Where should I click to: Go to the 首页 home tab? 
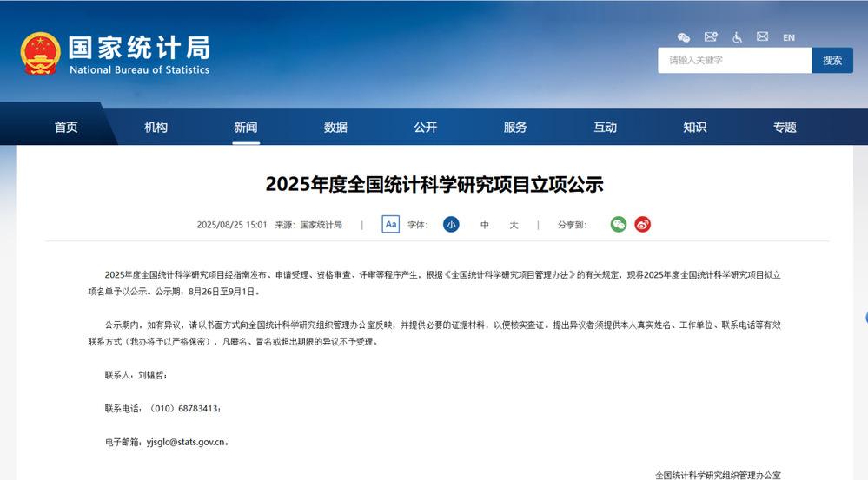point(66,128)
